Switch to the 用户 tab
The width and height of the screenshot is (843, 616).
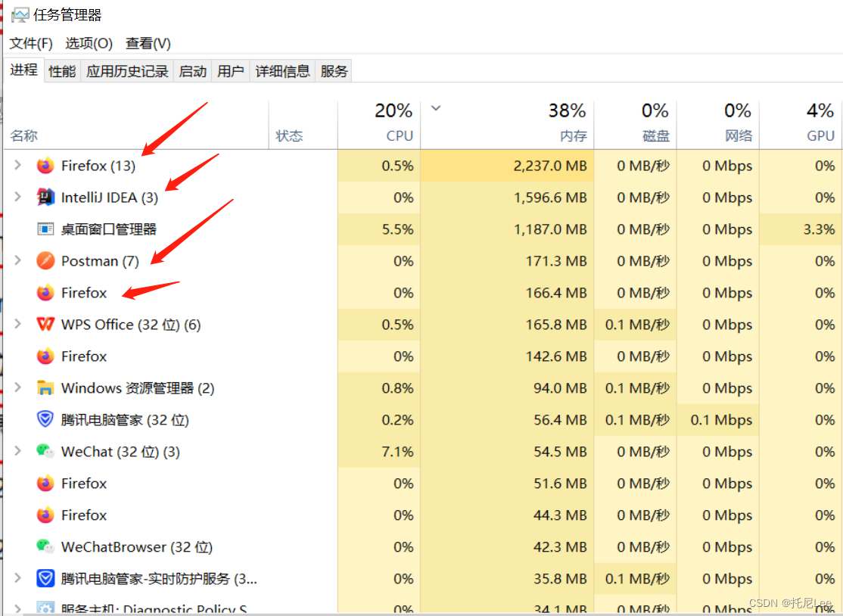[231, 71]
